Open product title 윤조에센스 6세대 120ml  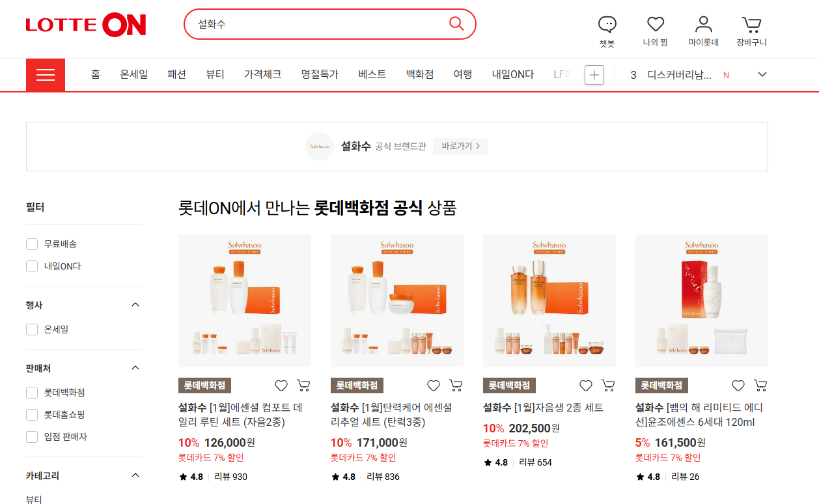click(699, 415)
